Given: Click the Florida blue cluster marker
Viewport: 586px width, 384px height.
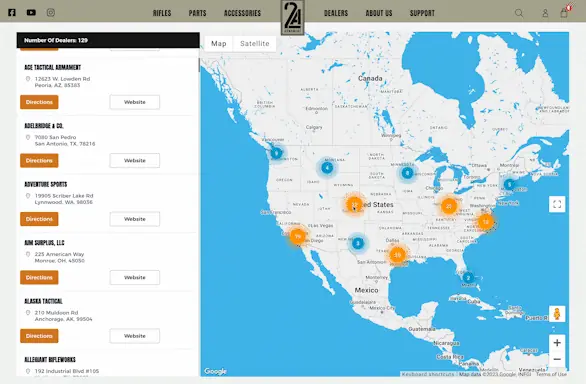Looking at the screenshot, I should click(x=468, y=278).
